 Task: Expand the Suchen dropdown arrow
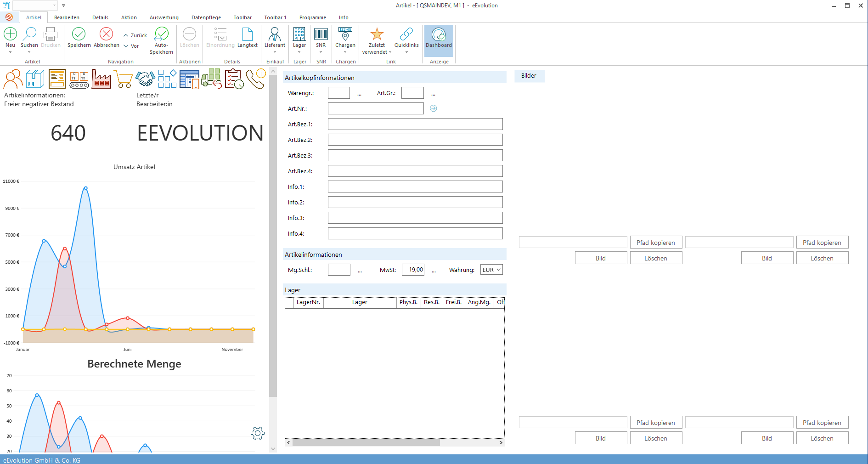[29, 52]
